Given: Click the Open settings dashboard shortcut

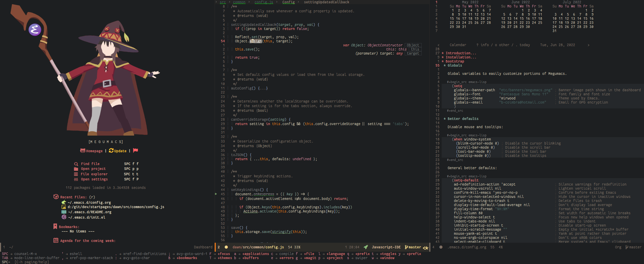Looking at the screenshot, I should [94, 179].
